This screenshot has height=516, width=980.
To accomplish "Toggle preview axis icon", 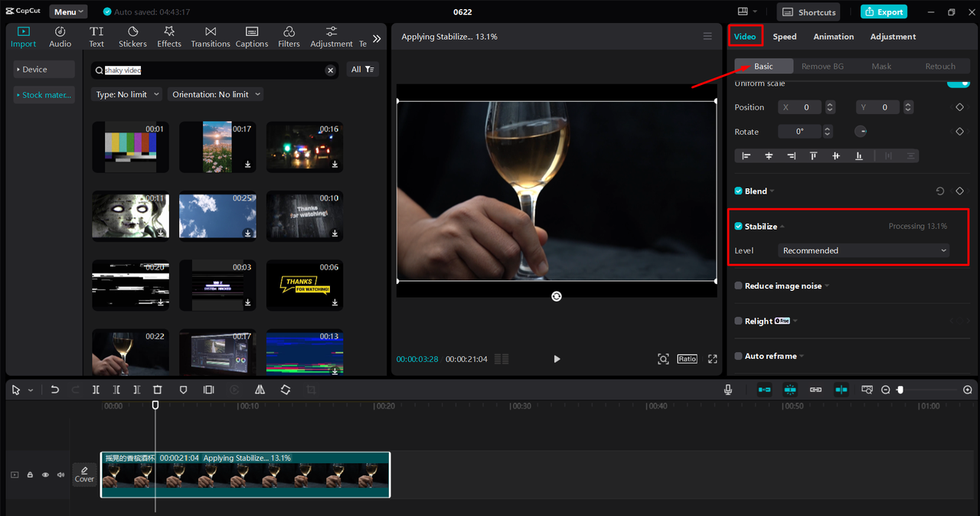I will coord(841,390).
